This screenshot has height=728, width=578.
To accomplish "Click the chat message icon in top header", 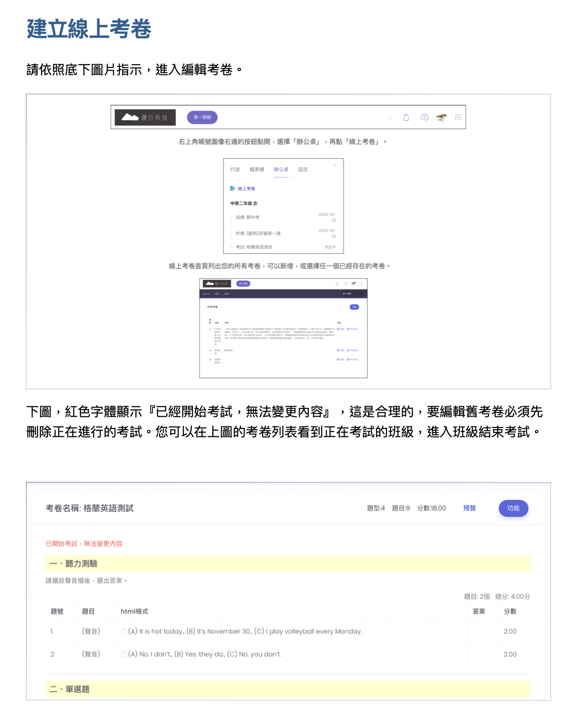I will click(424, 117).
